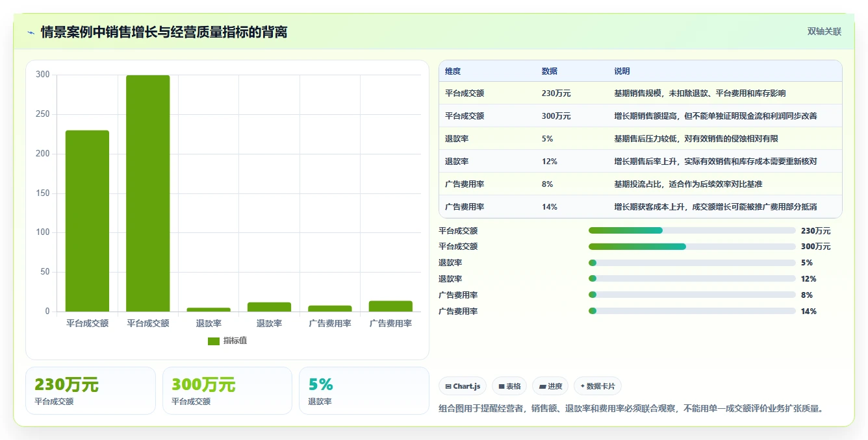The width and height of the screenshot is (868, 440).
Task: Select the progress bar labeled 12%
Action: coord(692,279)
